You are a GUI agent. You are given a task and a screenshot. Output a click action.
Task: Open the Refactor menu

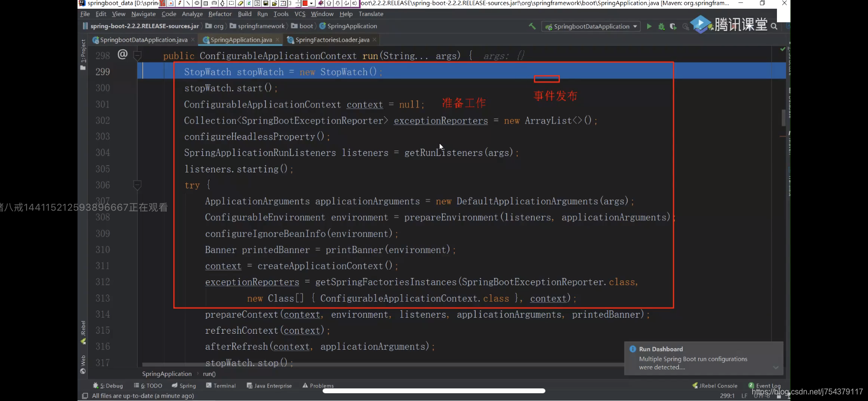coord(220,14)
